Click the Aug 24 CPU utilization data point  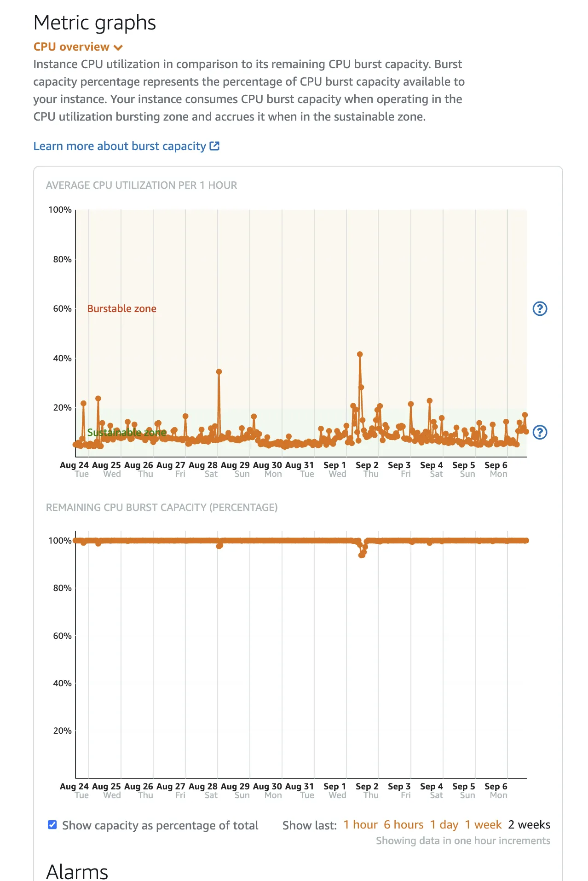pyautogui.click(x=83, y=403)
